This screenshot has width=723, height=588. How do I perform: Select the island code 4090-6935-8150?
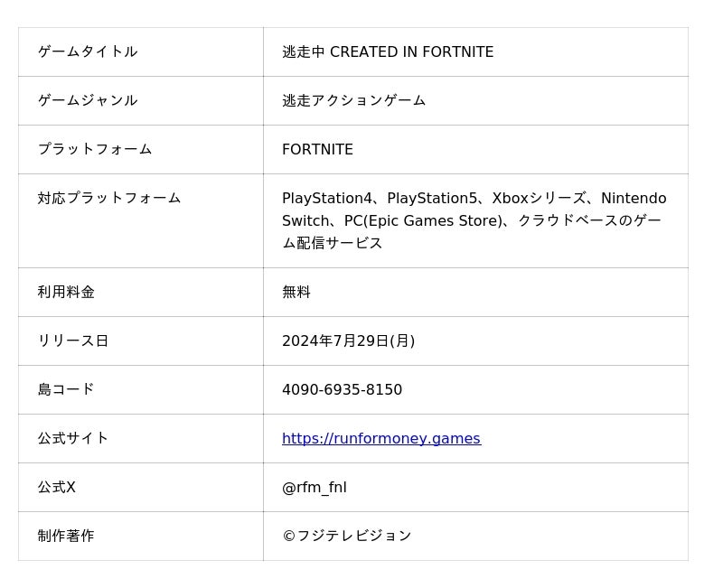[342, 390]
